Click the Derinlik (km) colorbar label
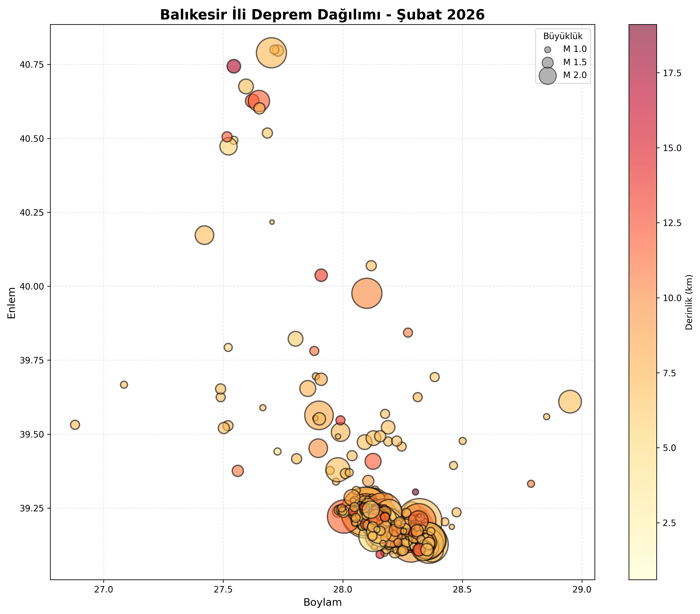700x614 pixels. (689, 302)
